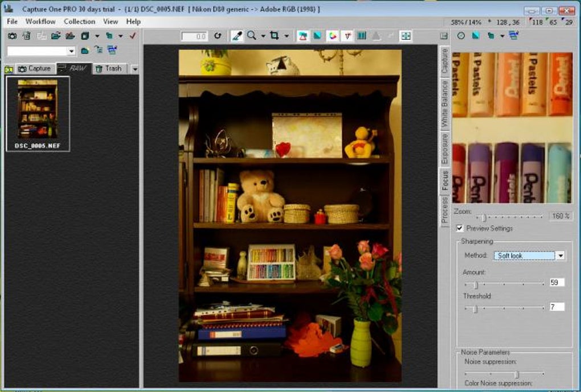Activate the crop tool
This screenshot has width=581, height=392.
click(x=275, y=36)
